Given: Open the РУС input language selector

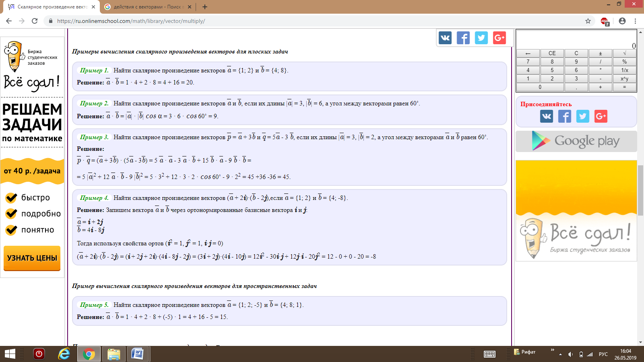Looking at the screenshot, I should tap(603, 354).
